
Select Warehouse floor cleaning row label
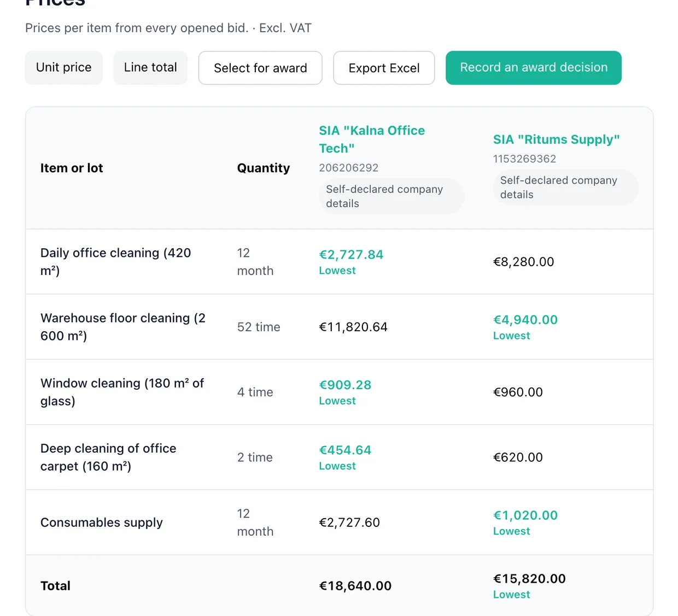[x=123, y=327]
